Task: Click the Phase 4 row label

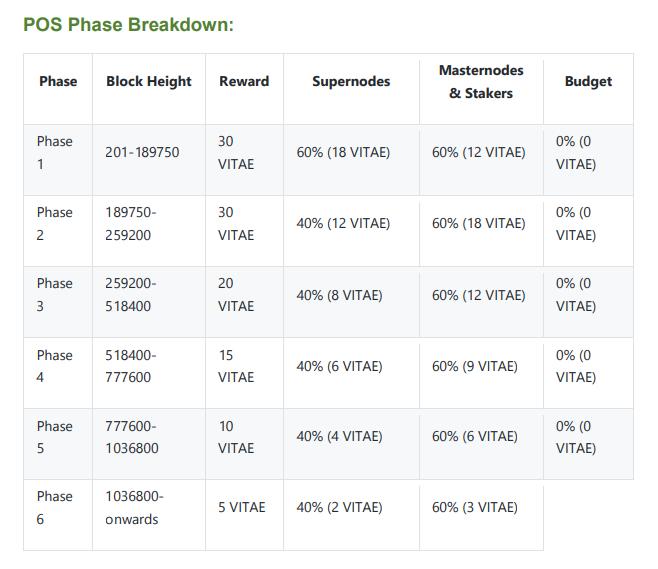Action: point(55,366)
